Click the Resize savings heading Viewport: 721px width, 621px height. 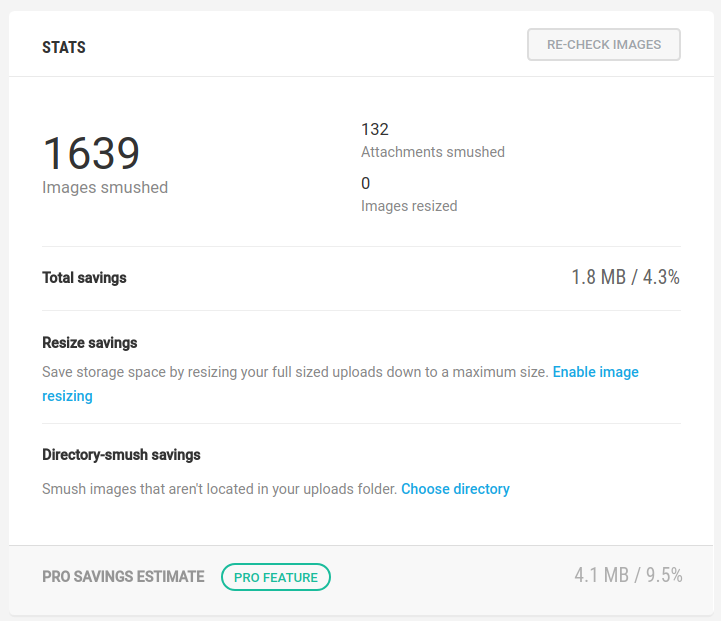[90, 343]
